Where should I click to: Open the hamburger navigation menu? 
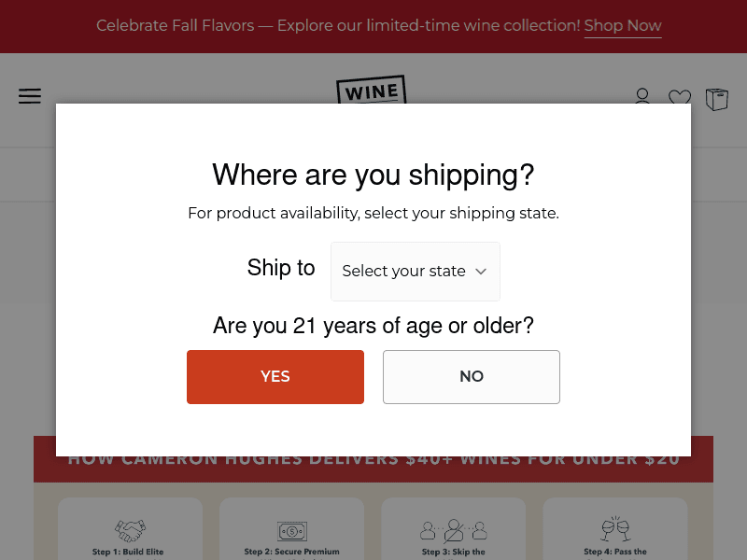coord(30,96)
